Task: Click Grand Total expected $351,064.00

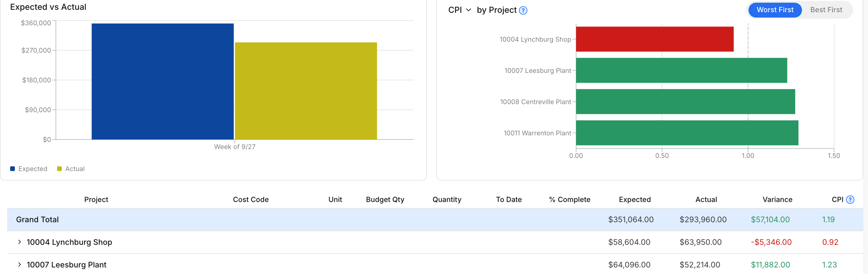Action: [631, 219]
